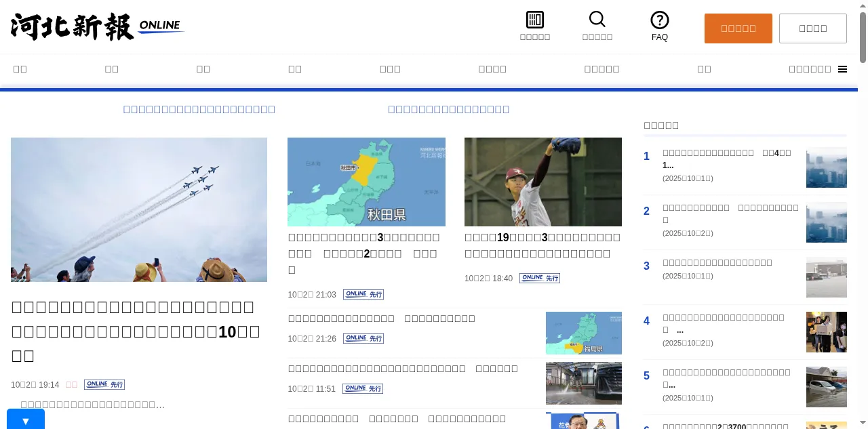Collapse the blue down-arrow tab at bottom left
Screen dimensions: 868x429
pos(26,420)
